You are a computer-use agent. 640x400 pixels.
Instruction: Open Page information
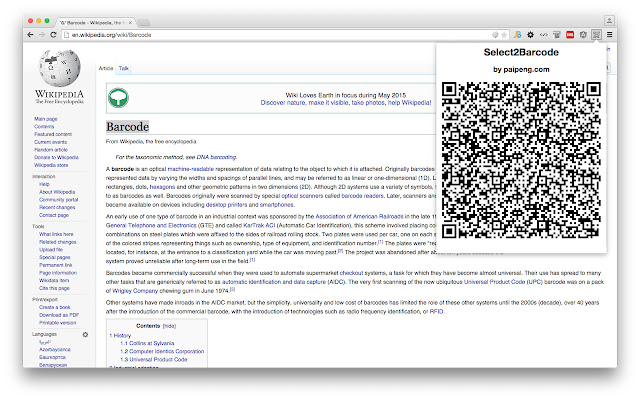pyautogui.click(x=58, y=273)
